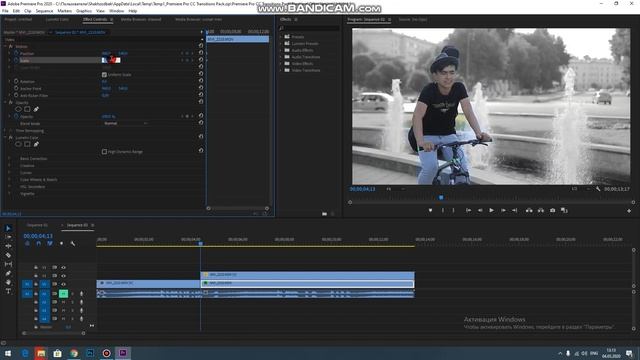
Task: Click Mark In in Program Monitor
Action: tap(442, 211)
